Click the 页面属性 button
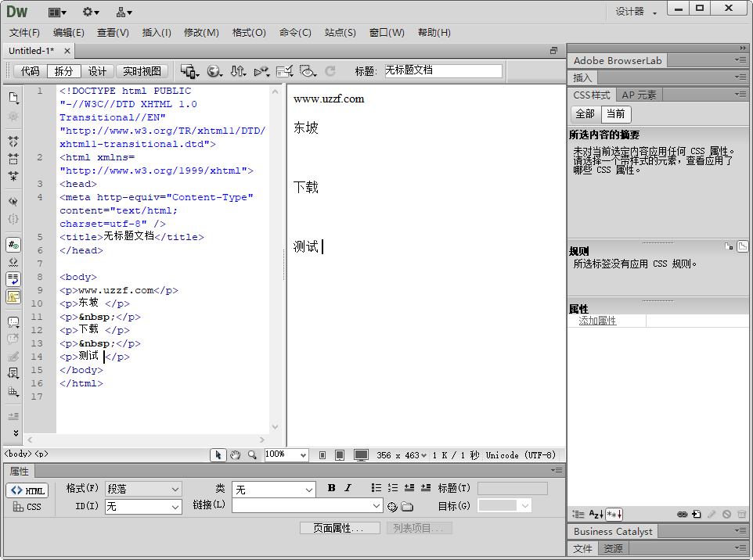This screenshot has width=753, height=560. pos(340,529)
